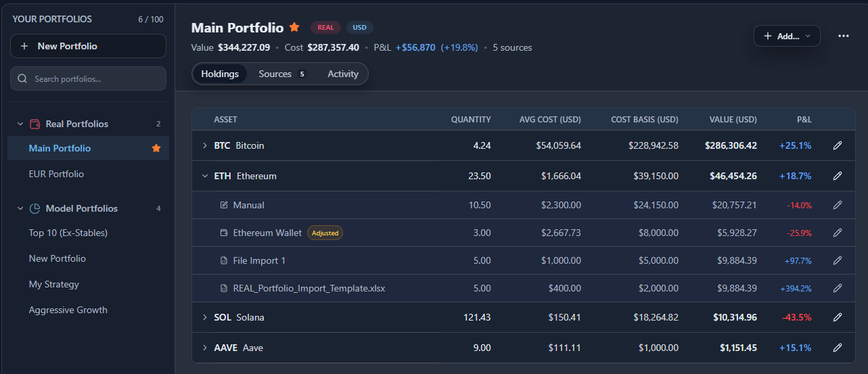Click the USD currency badge
Viewport: 868px width, 374px height.
point(359,27)
